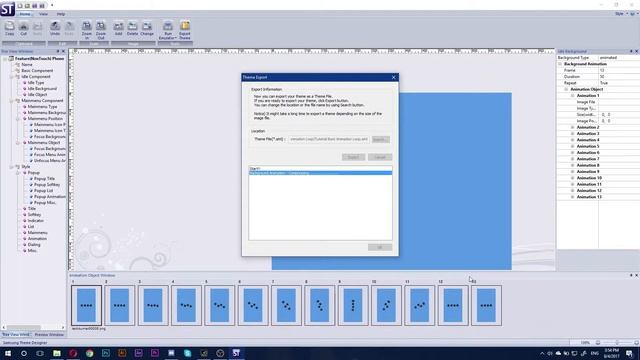
Task: Click the Delete image icon
Action: click(132, 29)
